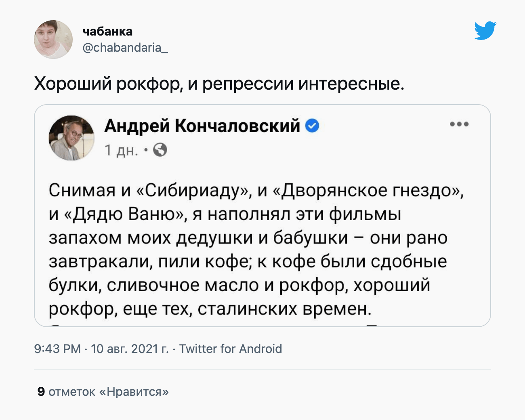This screenshot has width=525, height=420.
Task: Click Андрей Кончаловский's profile photo
Action: tap(71, 138)
